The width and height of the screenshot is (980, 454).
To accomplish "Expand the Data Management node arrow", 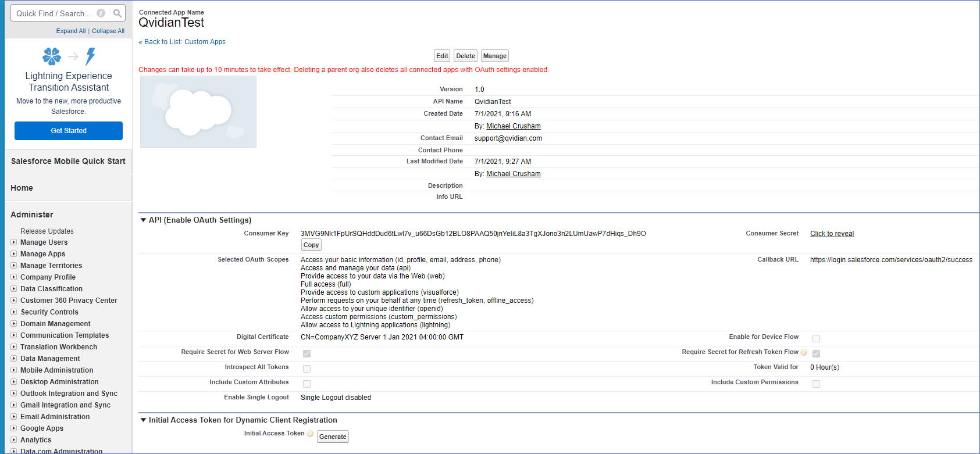I will pyautogui.click(x=14, y=359).
